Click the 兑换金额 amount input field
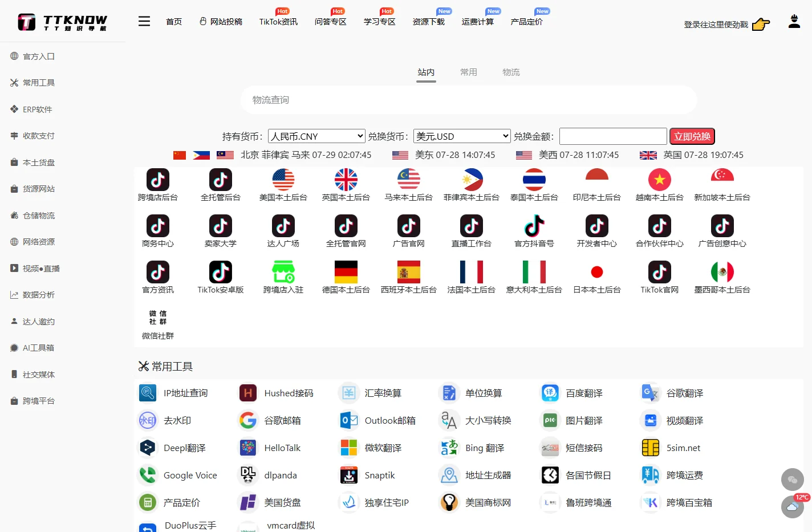812x532 pixels. click(x=613, y=136)
